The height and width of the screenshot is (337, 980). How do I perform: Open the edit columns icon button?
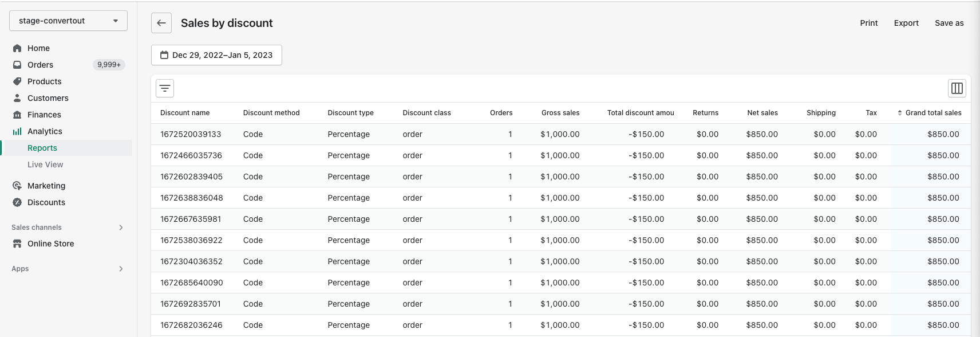click(957, 88)
